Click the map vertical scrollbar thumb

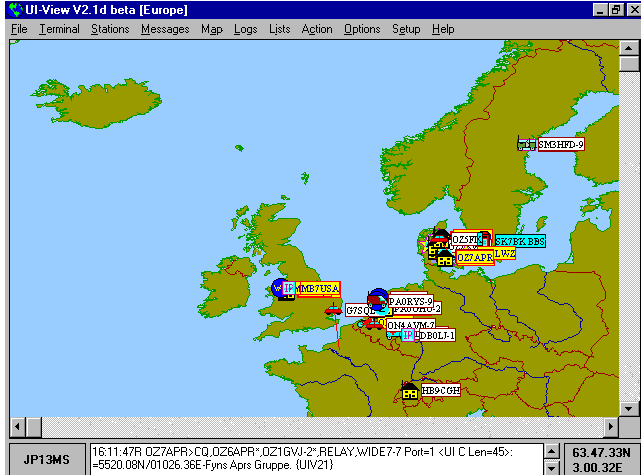tap(629, 64)
